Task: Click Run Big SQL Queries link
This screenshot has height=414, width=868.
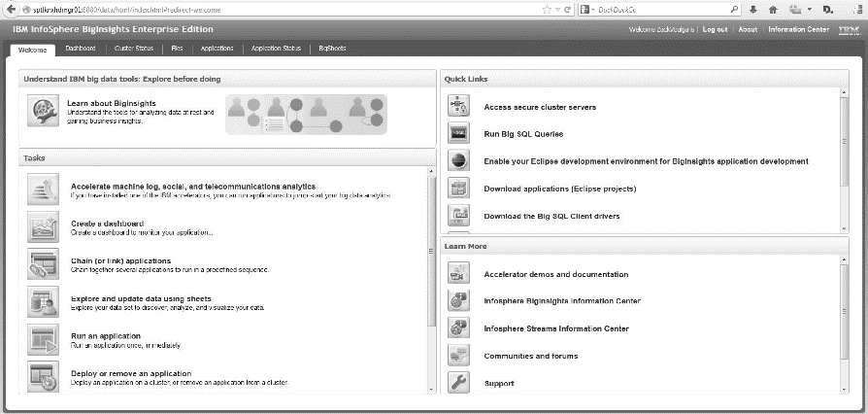Action: coord(523,134)
